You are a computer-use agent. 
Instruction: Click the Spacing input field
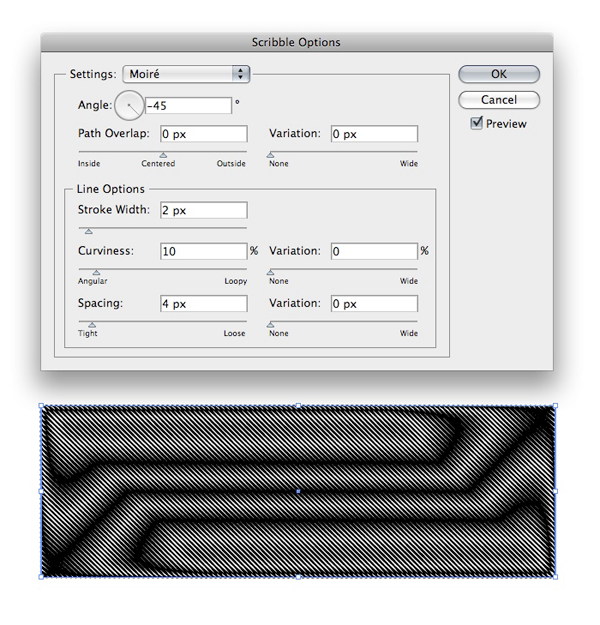(204, 304)
